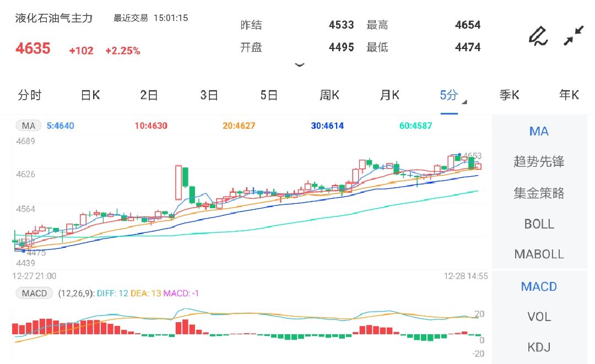The height and width of the screenshot is (364, 595).
Task: Click the 昨结 value 4533
Action: point(341,25)
